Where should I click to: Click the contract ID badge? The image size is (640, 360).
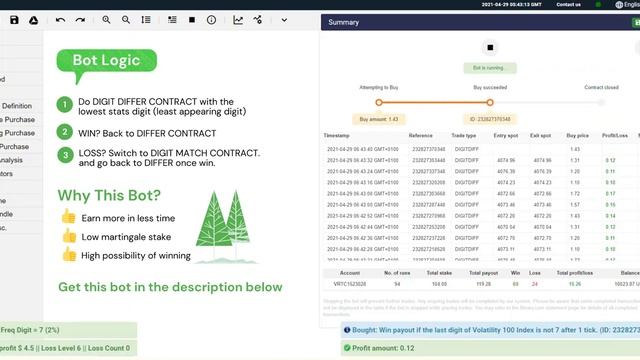pos(490,119)
